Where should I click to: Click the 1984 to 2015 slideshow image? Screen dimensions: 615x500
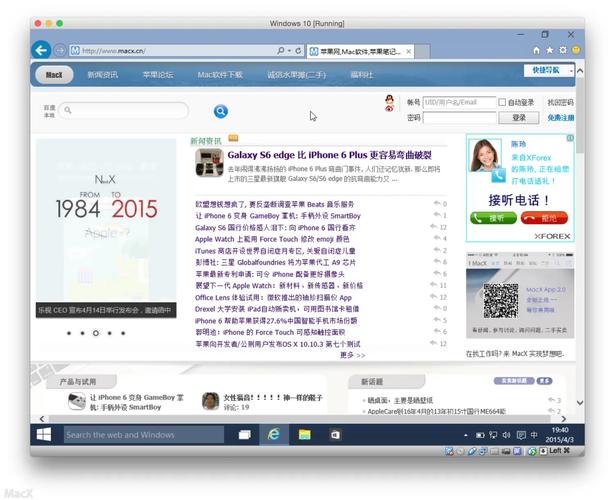click(x=106, y=220)
